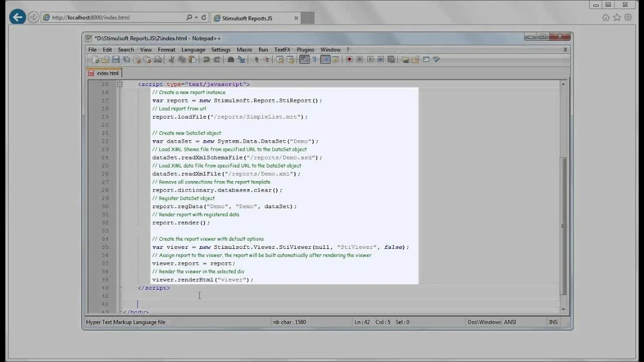Toggle the Word Wrap toolbar button
Screen dimensions: 644x362
pos(304,59)
